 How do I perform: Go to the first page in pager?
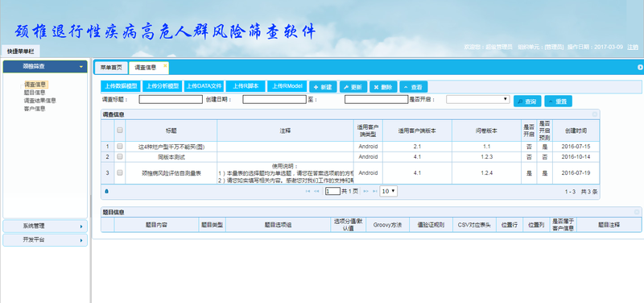pos(308,192)
